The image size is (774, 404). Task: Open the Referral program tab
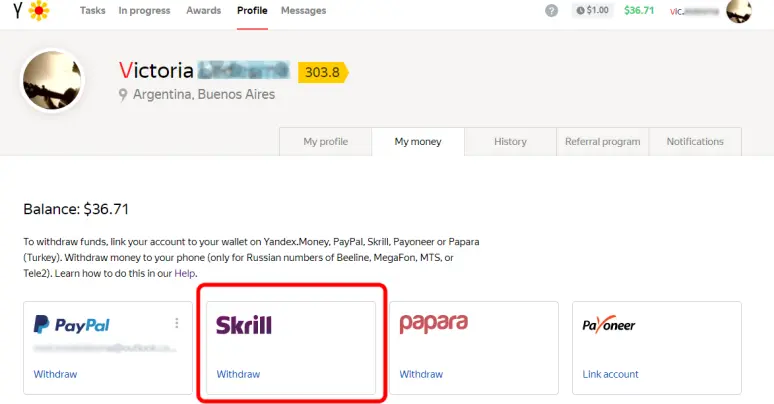603,142
